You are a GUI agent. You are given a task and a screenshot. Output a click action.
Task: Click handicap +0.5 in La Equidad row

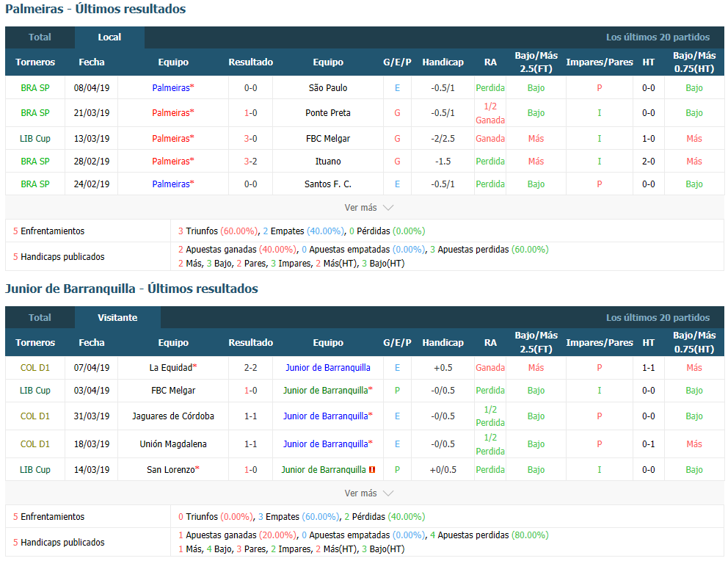pyautogui.click(x=443, y=368)
